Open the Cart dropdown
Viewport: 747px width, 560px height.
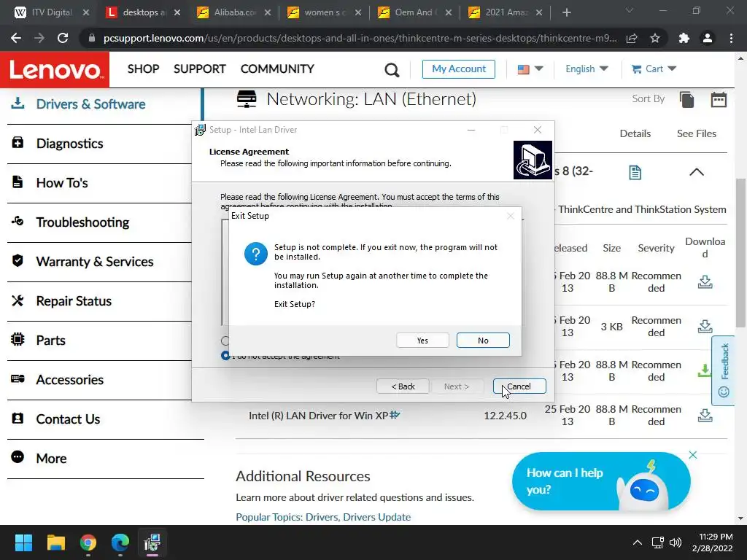(x=654, y=69)
